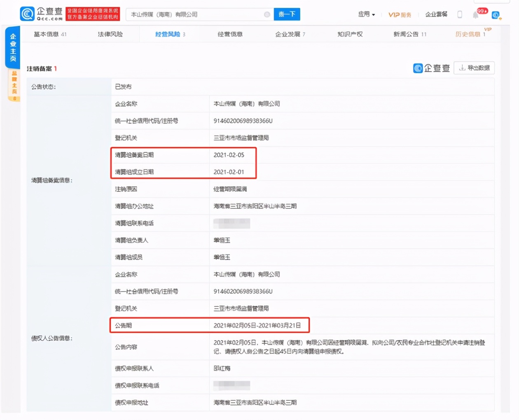Open the VIP服务 link in header
Screen dimensions: 519x420
click(x=399, y=14)
